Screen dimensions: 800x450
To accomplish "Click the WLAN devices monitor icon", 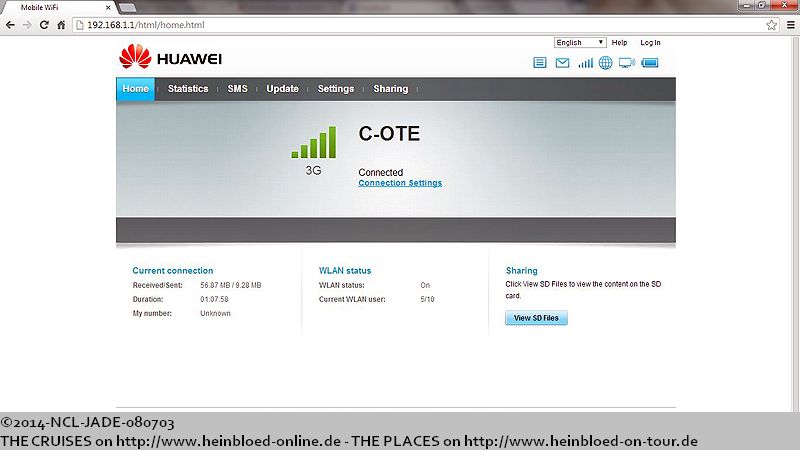I will 627,63.
